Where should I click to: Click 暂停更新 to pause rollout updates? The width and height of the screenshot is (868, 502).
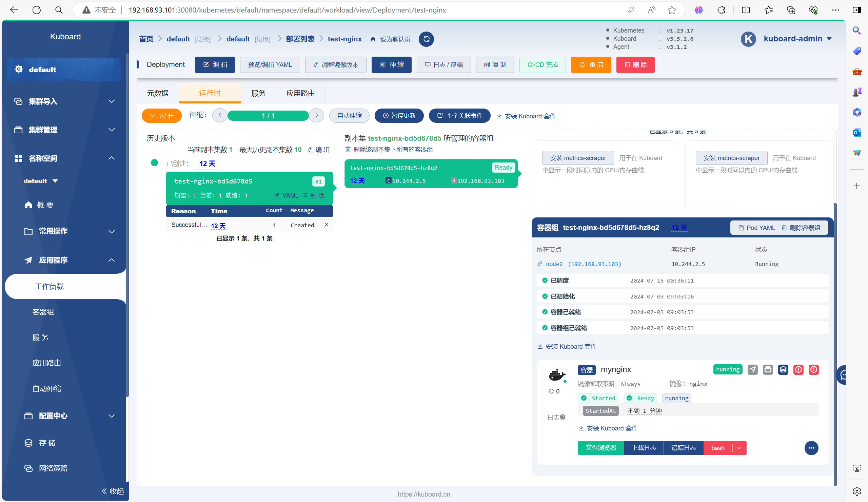[x=399, y=116]
